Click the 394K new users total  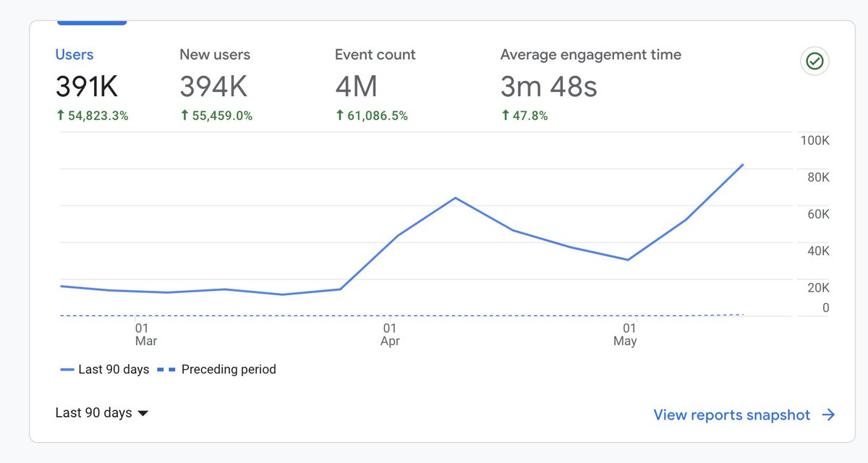click(213, 87)
